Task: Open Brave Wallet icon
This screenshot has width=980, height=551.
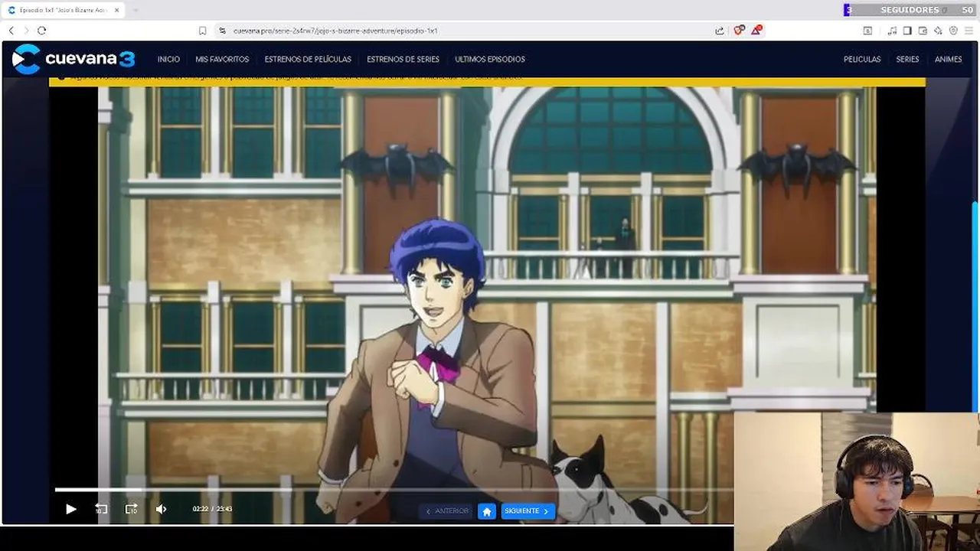Action: (923, 31)
